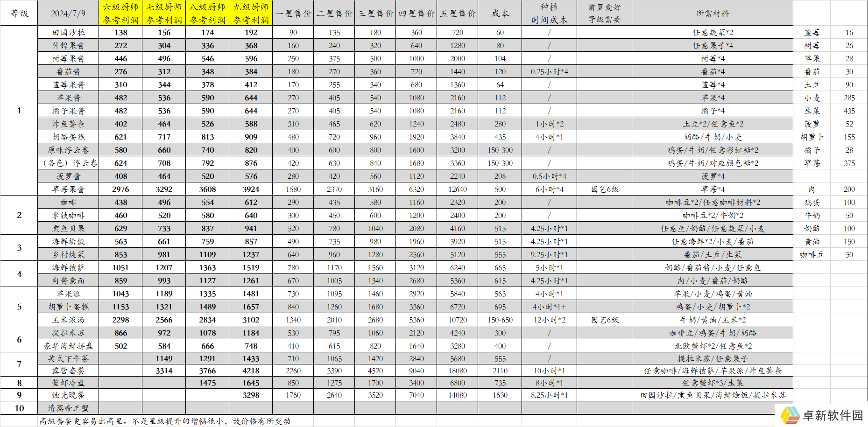Click the 炸鱼薯条 dish name cell
This screenshot has height=427, width=868.
(68, 124)
